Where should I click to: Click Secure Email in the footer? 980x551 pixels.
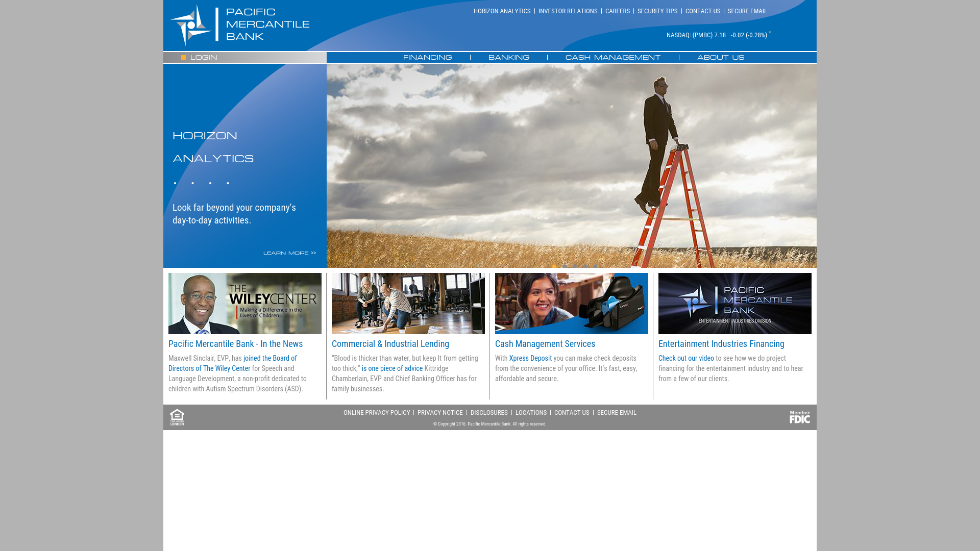617,413
